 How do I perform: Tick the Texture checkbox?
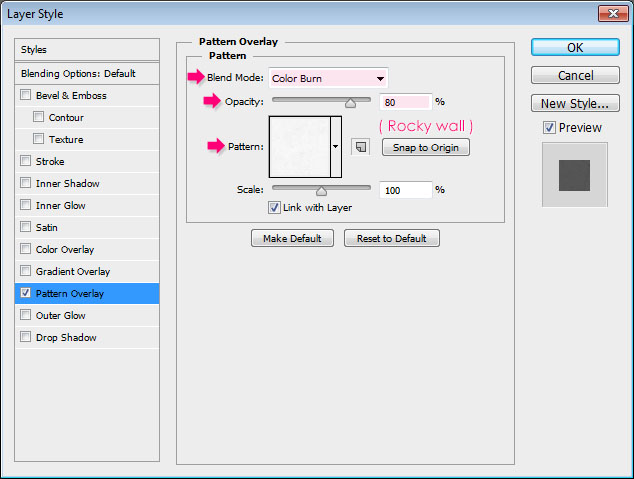point(38,139)
